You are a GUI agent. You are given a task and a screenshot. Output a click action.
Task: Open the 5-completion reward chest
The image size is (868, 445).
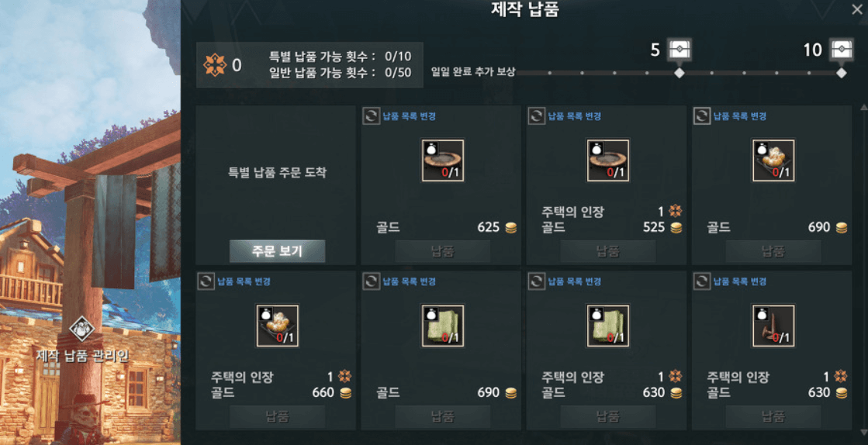coord(680,50)
